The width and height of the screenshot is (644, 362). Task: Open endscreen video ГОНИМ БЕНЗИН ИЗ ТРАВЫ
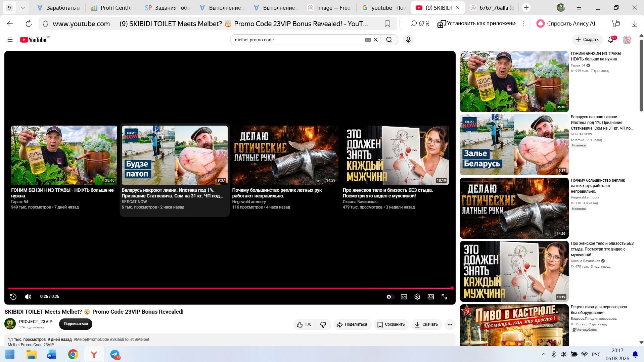(x=64, y=155)
